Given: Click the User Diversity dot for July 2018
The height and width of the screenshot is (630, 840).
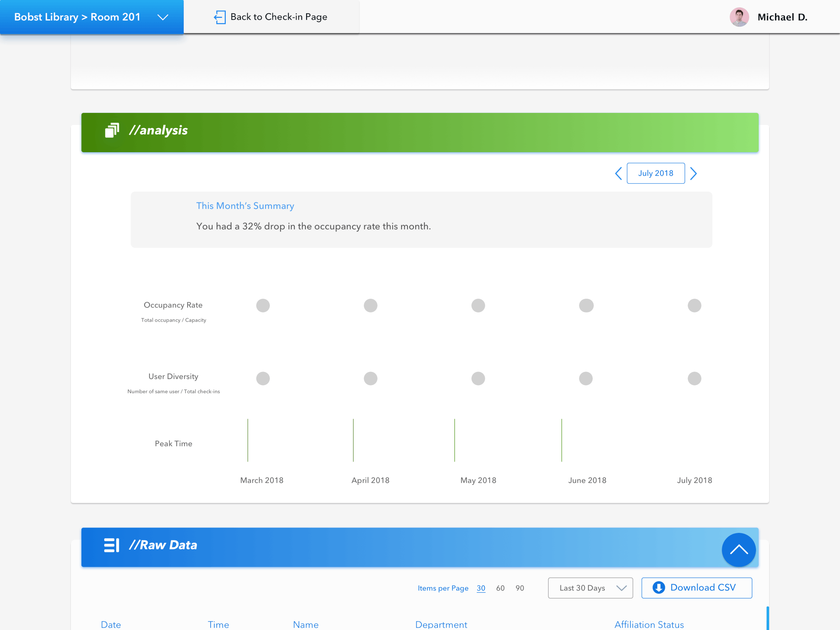Looking at the screenshot, I should click(x=694, y=378).
